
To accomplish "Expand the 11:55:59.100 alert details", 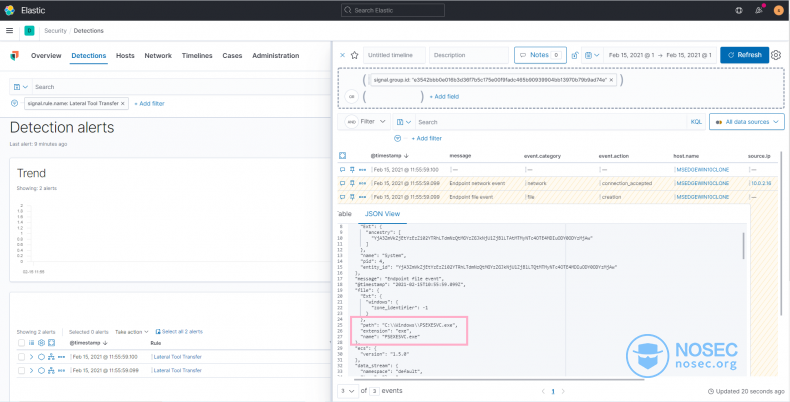I will (31, 357).
